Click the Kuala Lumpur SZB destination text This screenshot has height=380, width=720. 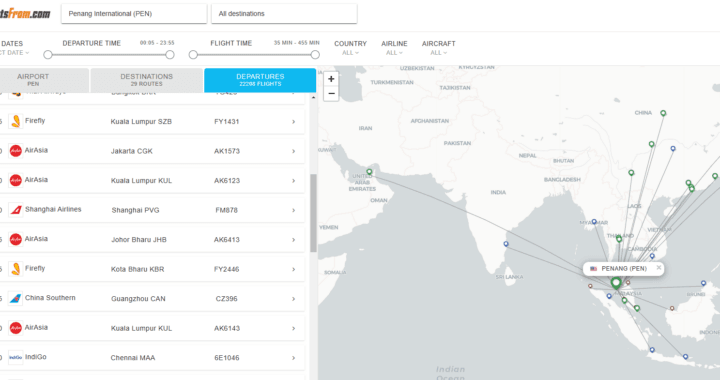click(141, 122)
